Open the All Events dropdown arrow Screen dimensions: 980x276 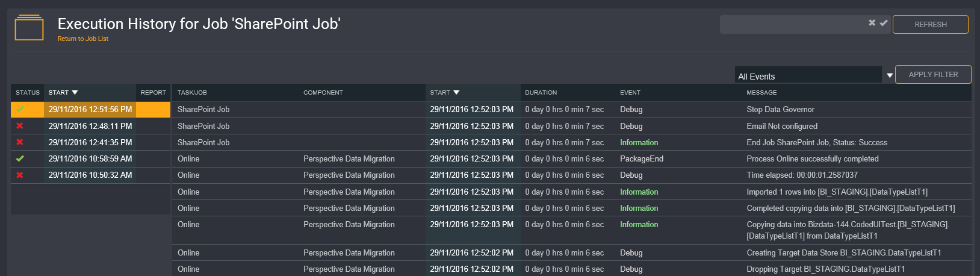(890, 76)
